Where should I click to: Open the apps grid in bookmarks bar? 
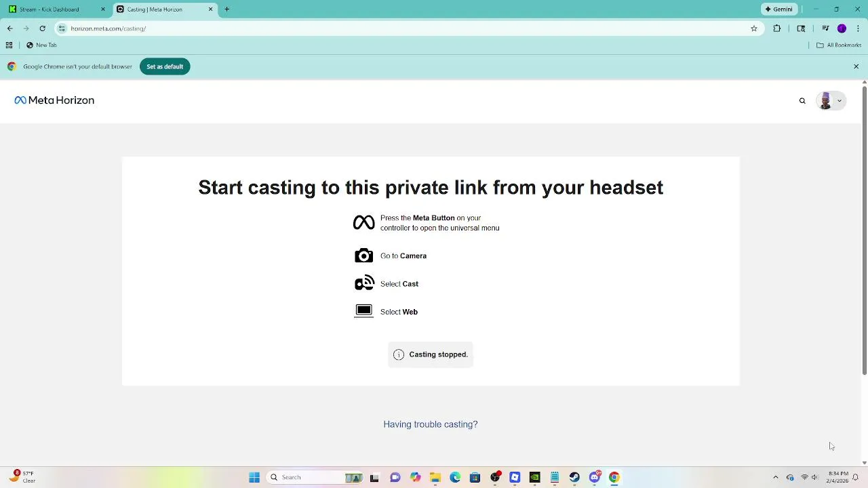click(x=9, y=45)
